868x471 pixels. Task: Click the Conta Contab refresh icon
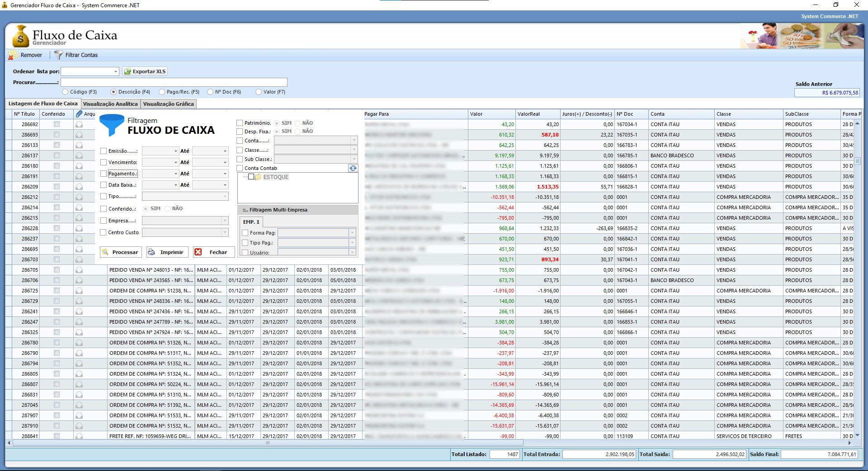[x=353, y=168]
